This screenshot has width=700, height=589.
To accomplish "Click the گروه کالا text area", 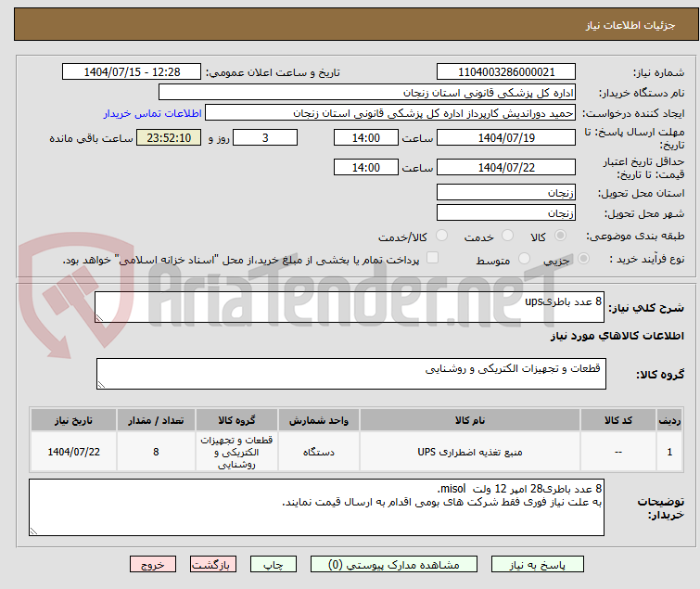I will (350, 374).
